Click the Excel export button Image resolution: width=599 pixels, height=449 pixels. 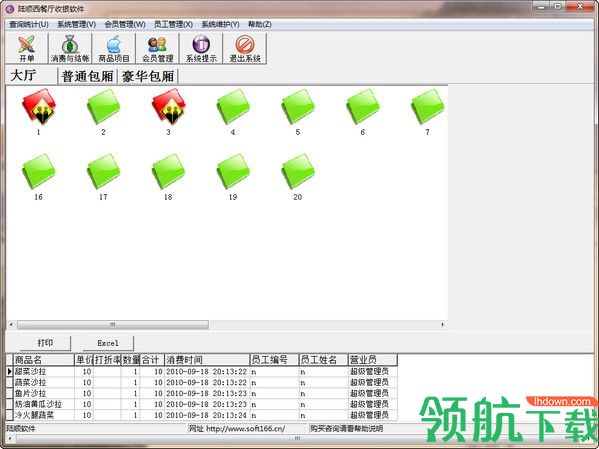click(x=108, y=343)
